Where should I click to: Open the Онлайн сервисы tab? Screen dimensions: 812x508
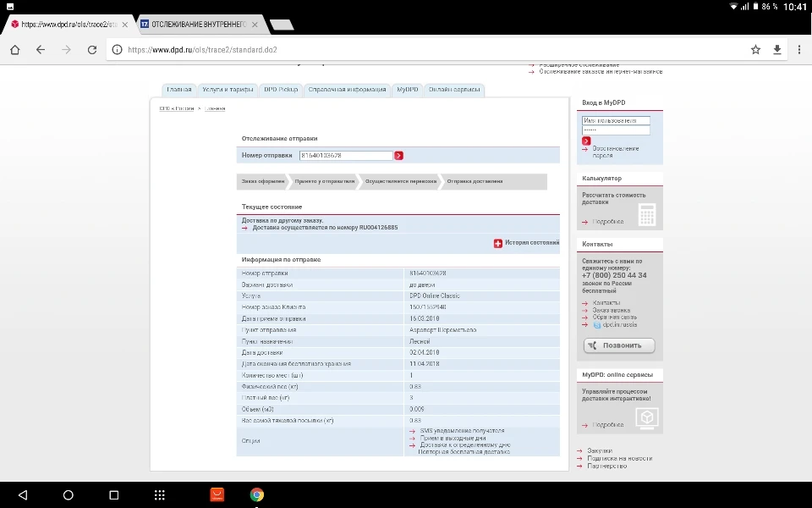coord(454,90)
